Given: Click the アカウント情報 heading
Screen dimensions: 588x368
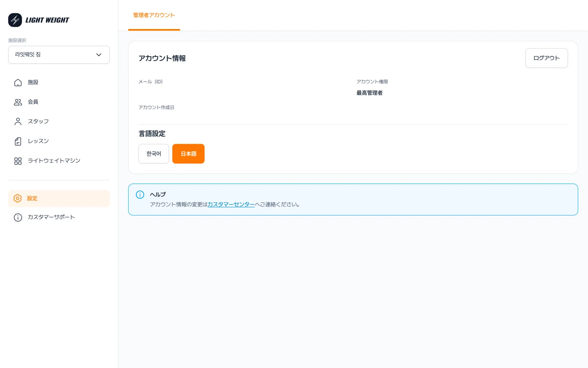Looking at the screenshot, I should point(162,59).
